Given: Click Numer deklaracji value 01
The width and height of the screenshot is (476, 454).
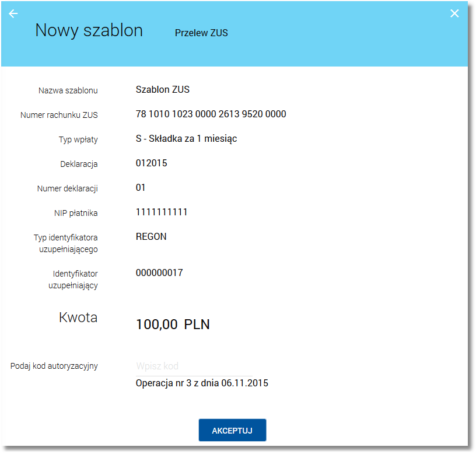Looking at the screenshot, I should [140, 188].
